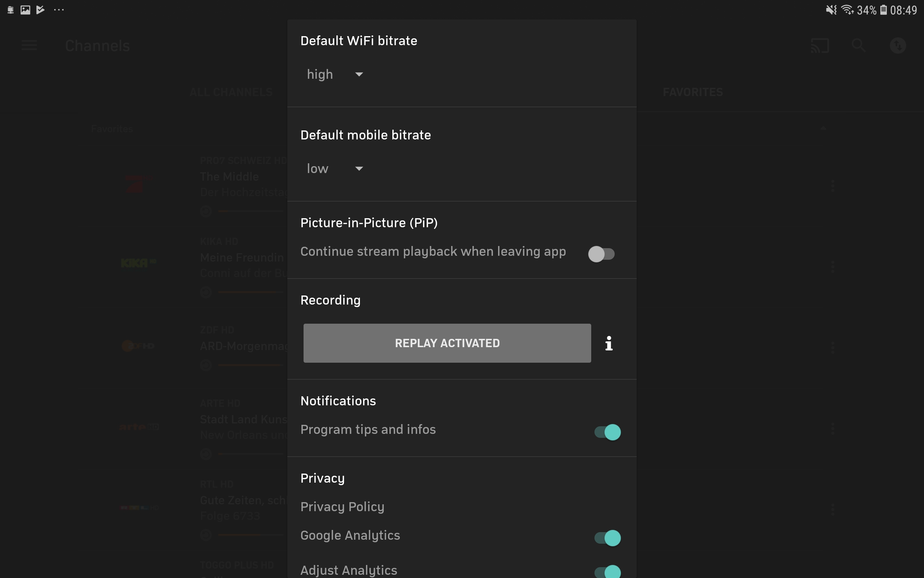Tap the KiKA HD channel logo
The height and width of the screenshot is (578, 924).
click(139, 263)
